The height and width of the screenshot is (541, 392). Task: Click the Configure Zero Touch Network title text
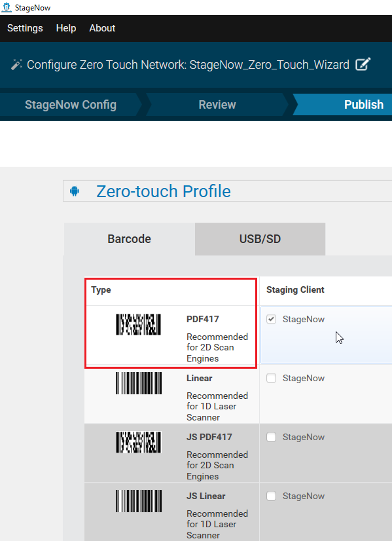pos(188,65)
